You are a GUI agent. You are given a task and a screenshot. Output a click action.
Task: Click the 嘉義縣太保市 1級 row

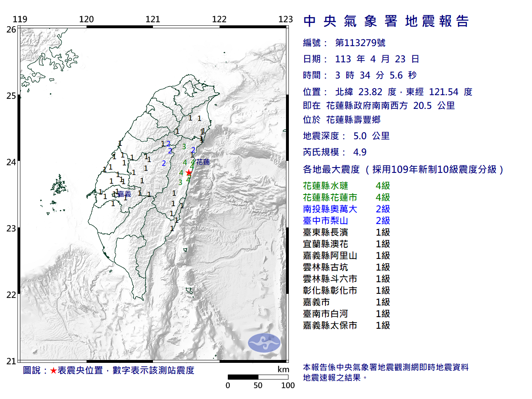347,325
